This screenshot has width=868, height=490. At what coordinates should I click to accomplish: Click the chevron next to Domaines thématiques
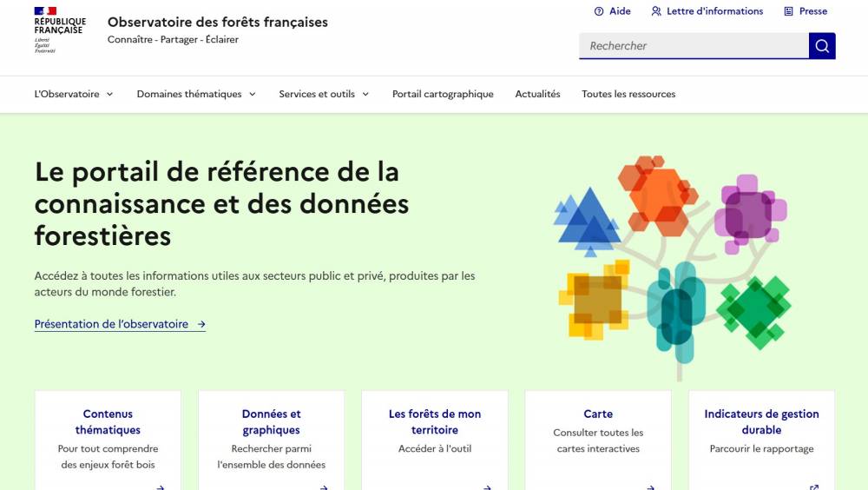[252, 94]
